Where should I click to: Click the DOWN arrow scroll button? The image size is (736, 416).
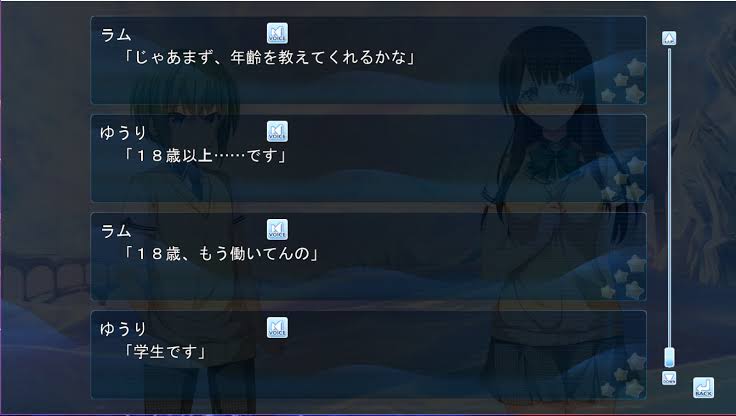click(x=669, y=378)
